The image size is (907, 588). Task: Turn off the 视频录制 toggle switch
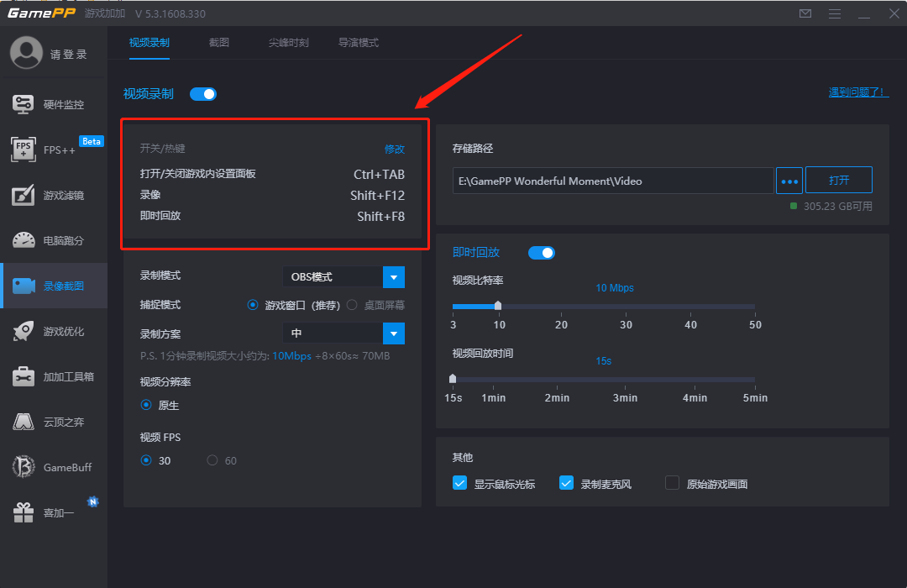pyautogui.click(x=203, y=94)
